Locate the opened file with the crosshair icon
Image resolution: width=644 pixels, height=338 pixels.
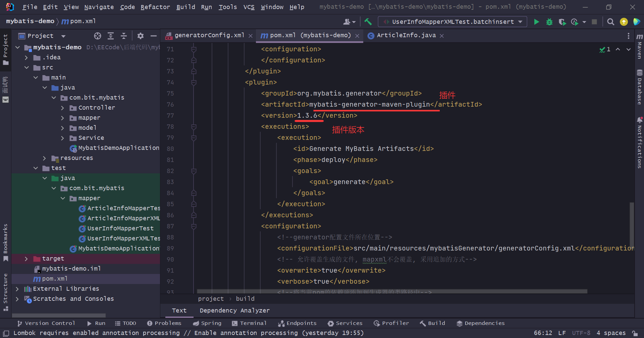pos(98,36)
